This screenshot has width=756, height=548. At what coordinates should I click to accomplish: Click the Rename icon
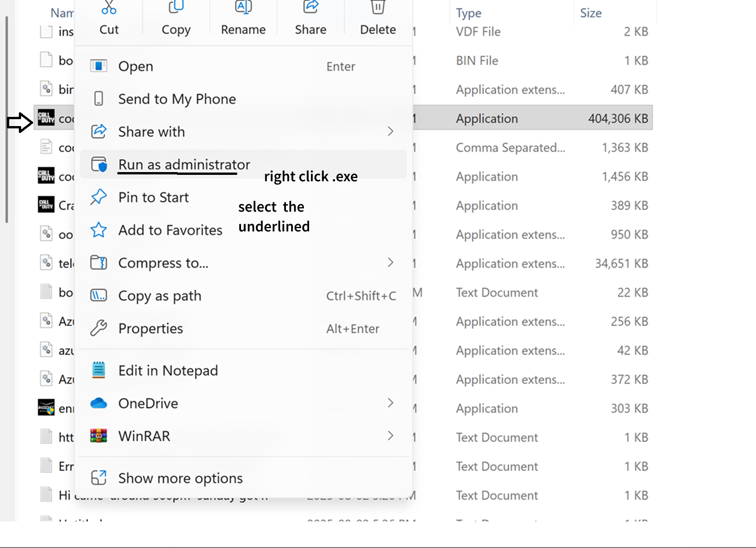[x=243, y=8]
